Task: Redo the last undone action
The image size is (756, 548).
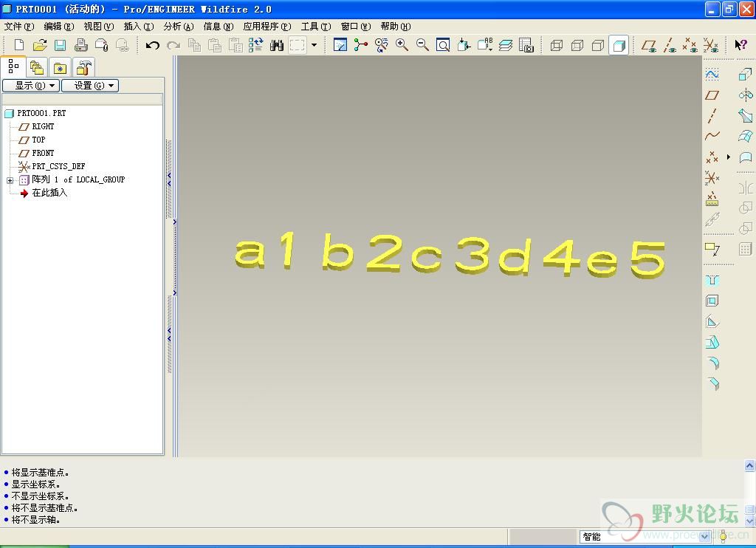Action: [x=173, y=45]
